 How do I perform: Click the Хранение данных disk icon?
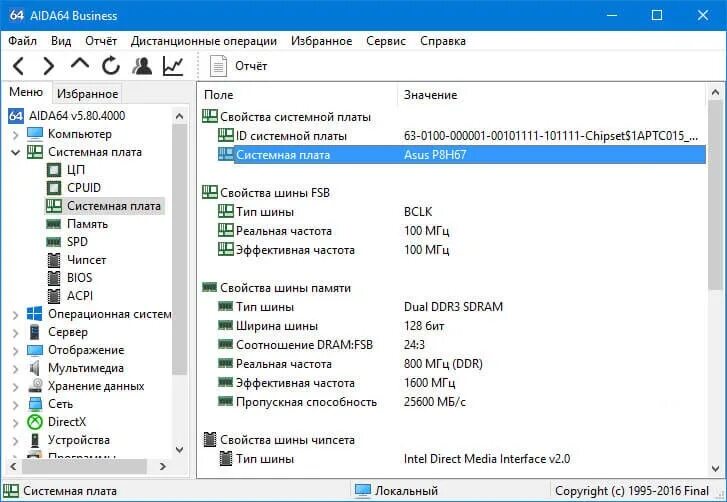pos(35,386)
